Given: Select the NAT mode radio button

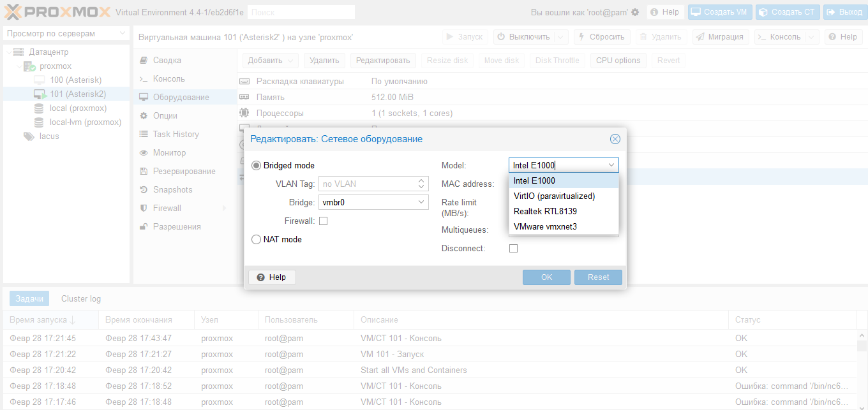Looking at the screenshot, I should pyautogui.click(x=257, y=239).
